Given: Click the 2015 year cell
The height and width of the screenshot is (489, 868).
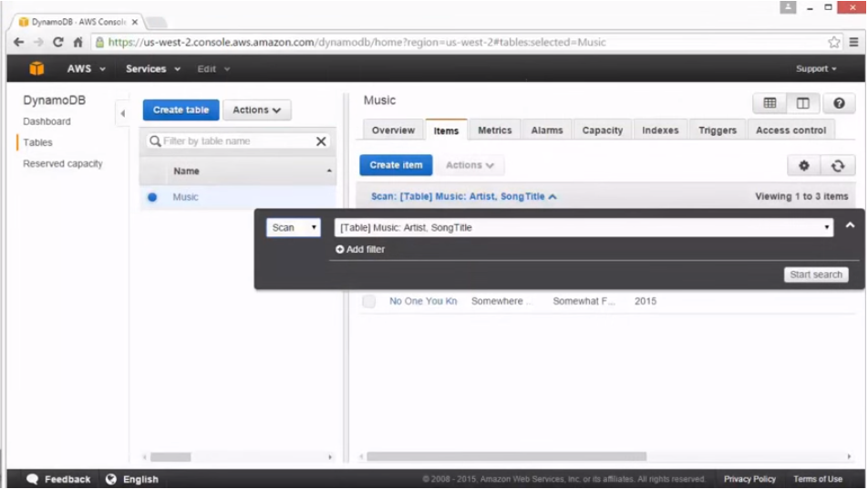Looking at the screenshot, I should (646, 301).
